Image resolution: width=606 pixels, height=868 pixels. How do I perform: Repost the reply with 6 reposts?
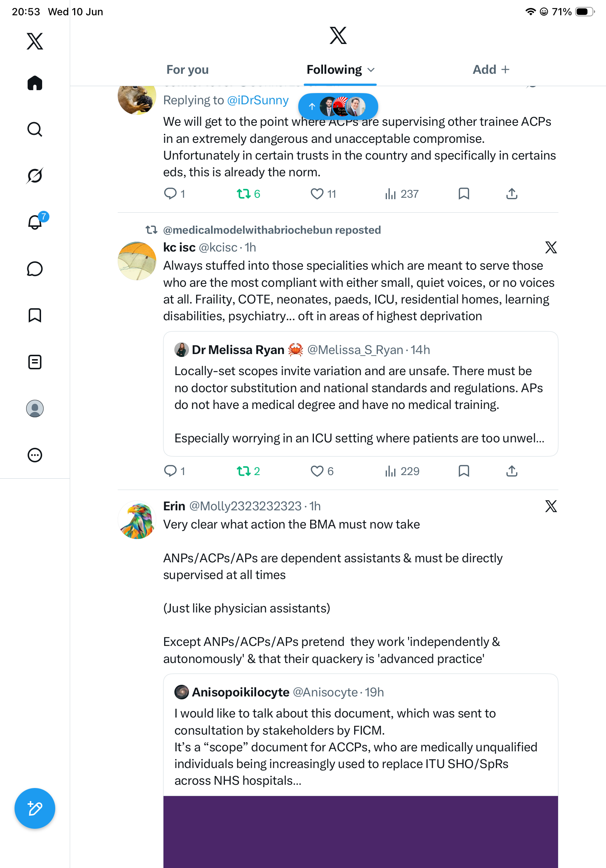(248, 194)
